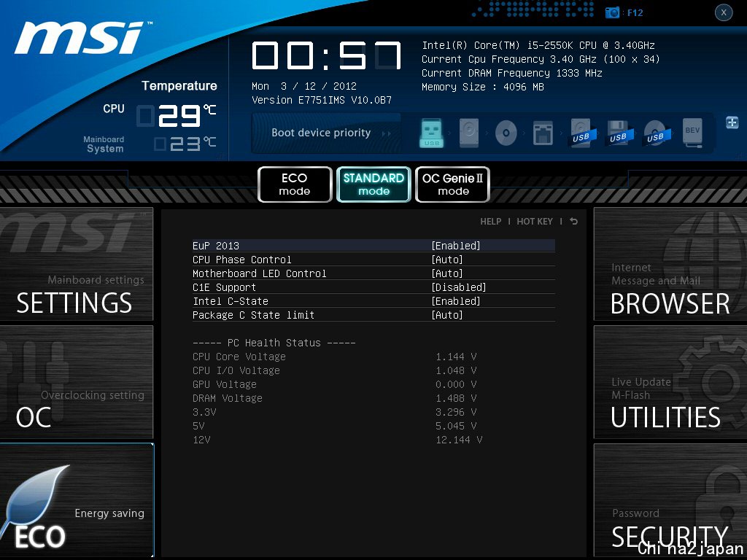Click the Boot device priority label
The image size is (747, 560).
click(321, 133)
